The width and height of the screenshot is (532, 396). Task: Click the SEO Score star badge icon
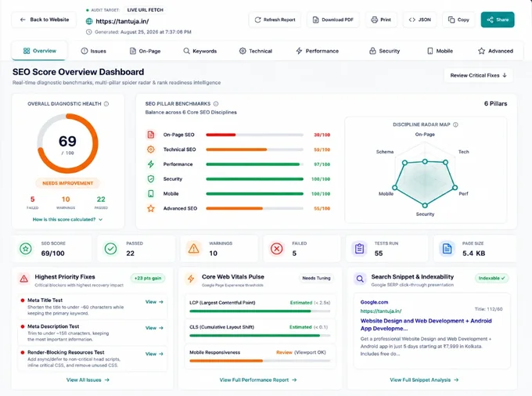pyautogui.click(x=26, y=249)
